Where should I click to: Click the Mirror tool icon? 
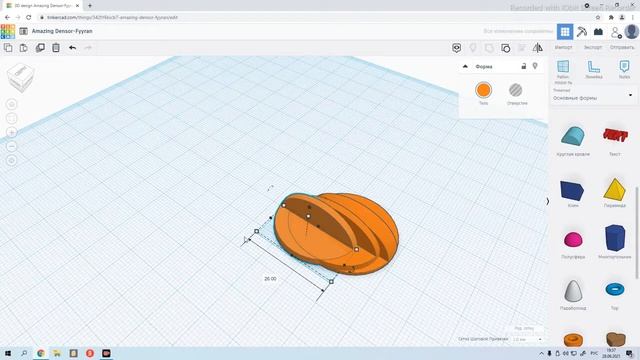coord(538,48)
